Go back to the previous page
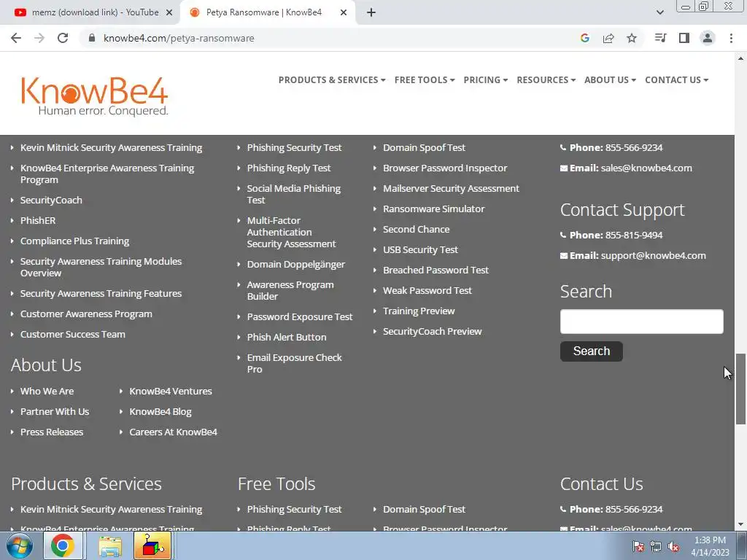747x560 pixels. (16, 38)
